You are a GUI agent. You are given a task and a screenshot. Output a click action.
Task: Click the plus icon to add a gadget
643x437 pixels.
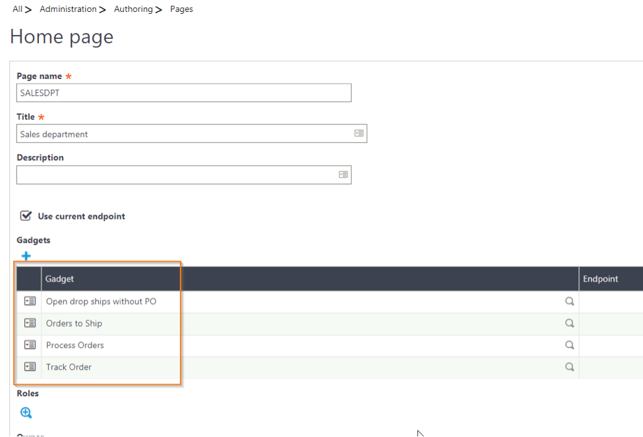tap(26, 256)
